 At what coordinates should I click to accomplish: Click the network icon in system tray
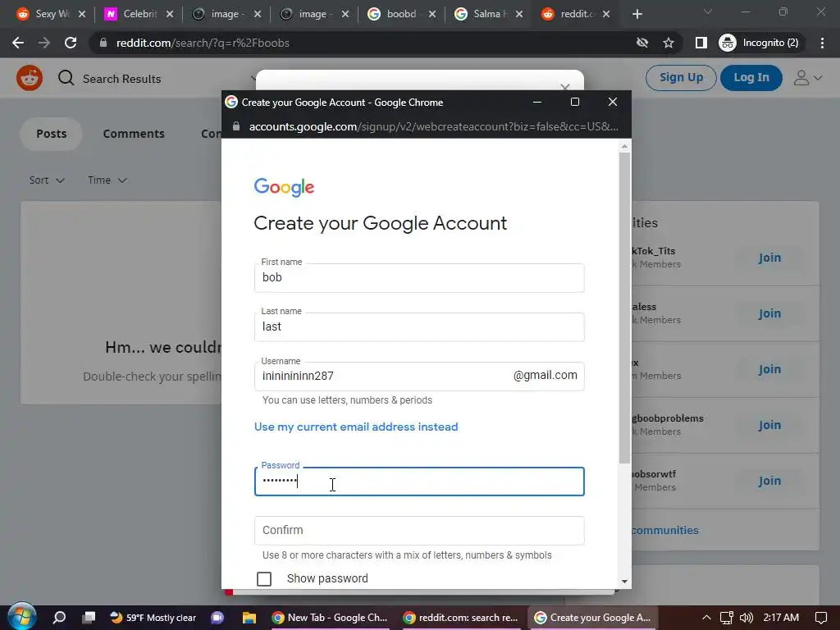tap(726, 618)
